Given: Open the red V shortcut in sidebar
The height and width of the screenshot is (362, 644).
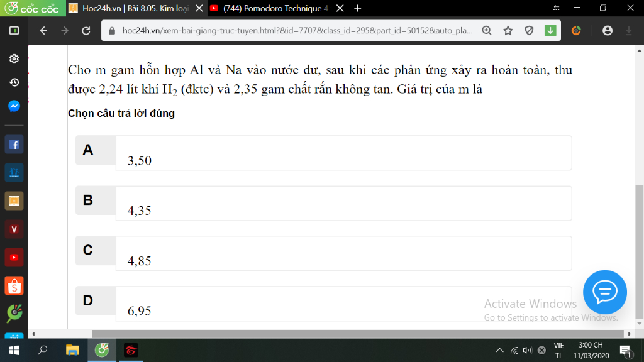Looking at the screenshot, I should 14,229.
